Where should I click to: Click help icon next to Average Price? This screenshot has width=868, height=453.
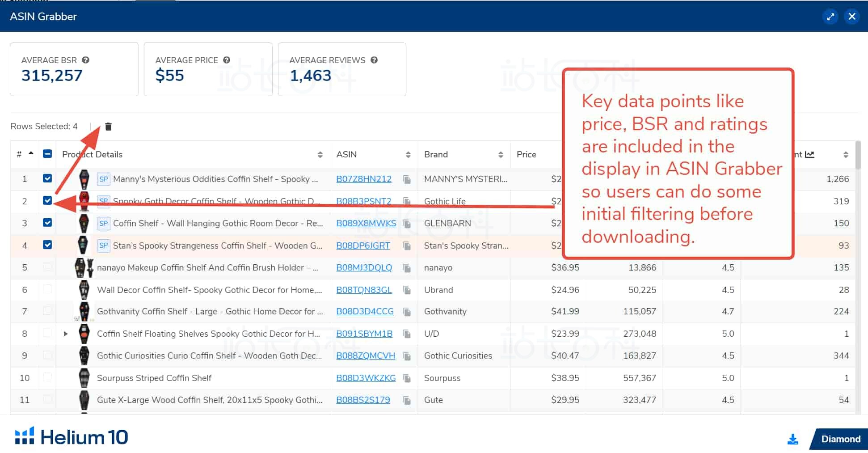227,60
